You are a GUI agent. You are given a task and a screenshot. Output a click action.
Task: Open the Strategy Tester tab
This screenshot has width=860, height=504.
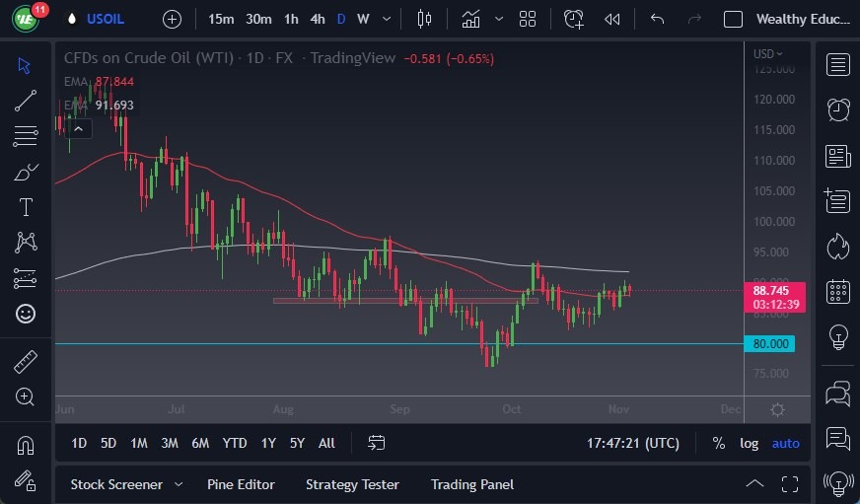point(352,484)
